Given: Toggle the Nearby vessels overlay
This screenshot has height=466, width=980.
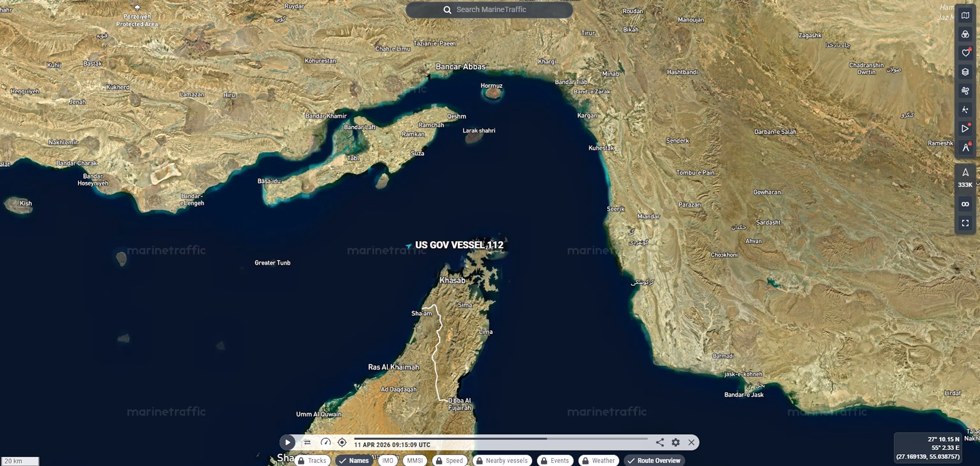Looking at the screenshot, I should 502,460.
